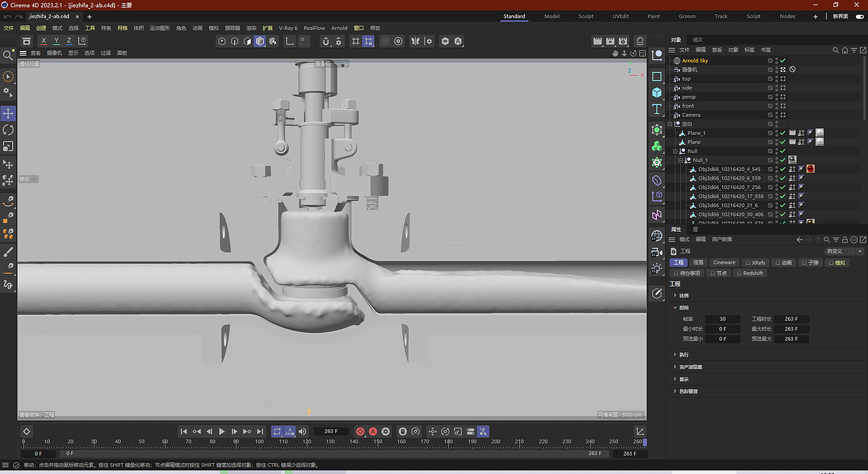Image resolution: width=868 pixels, height=474 pixels.
Task: Collapse the Null_1 tree node
Action: [x=681, y=160]
